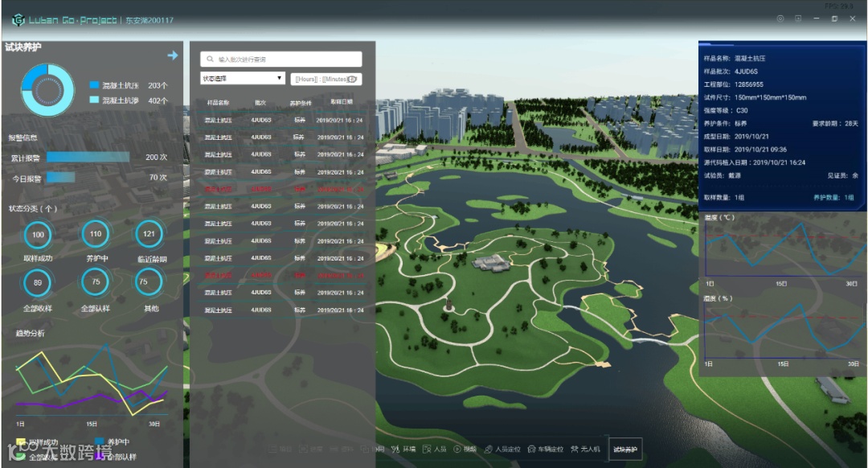Screen dimensions: 868x468
Task: Click the batch number search field
Action: (281, 59)
